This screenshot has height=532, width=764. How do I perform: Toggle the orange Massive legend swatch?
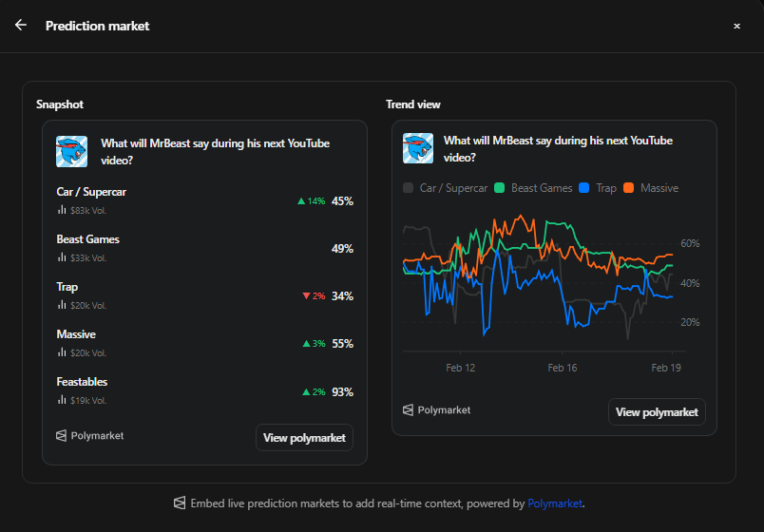(x=628, y=188)
